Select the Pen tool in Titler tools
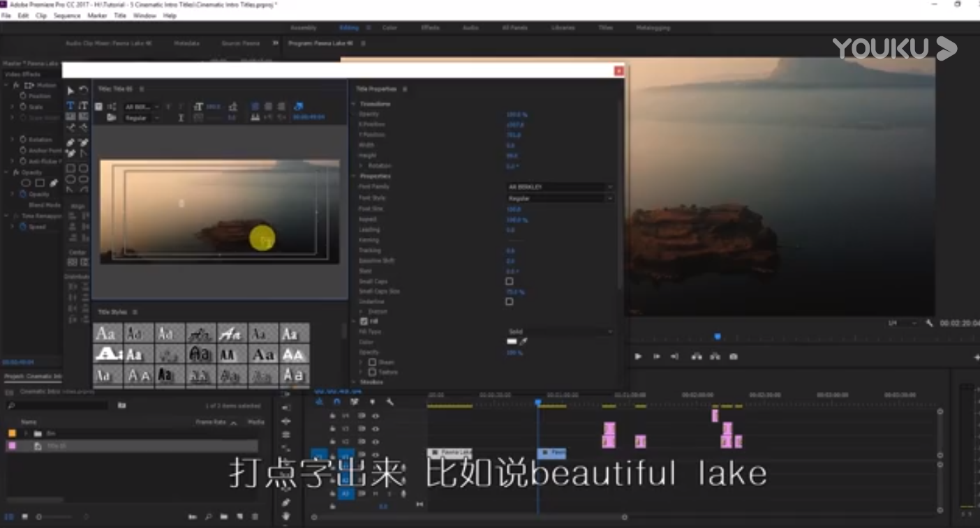980x528 pixels. [70, 142]
